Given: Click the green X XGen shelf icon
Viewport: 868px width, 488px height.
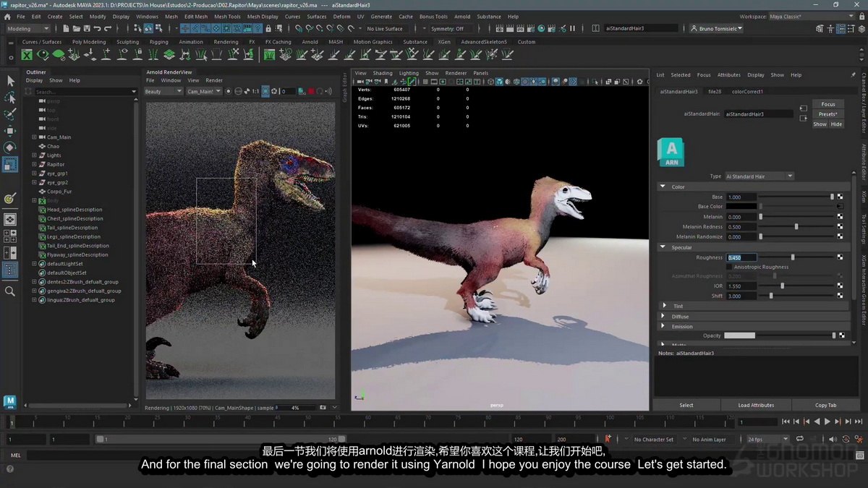Looking at the screenshot, I should point(27,55).
